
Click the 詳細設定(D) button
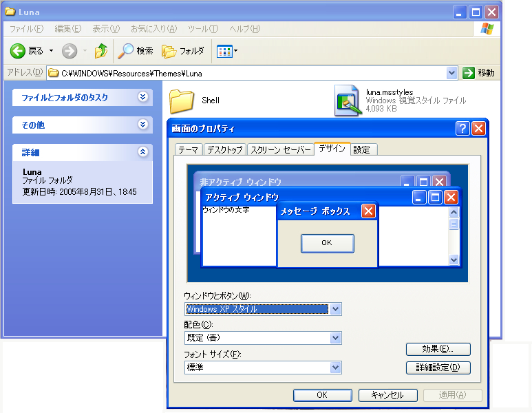click(x=438, y=368)
